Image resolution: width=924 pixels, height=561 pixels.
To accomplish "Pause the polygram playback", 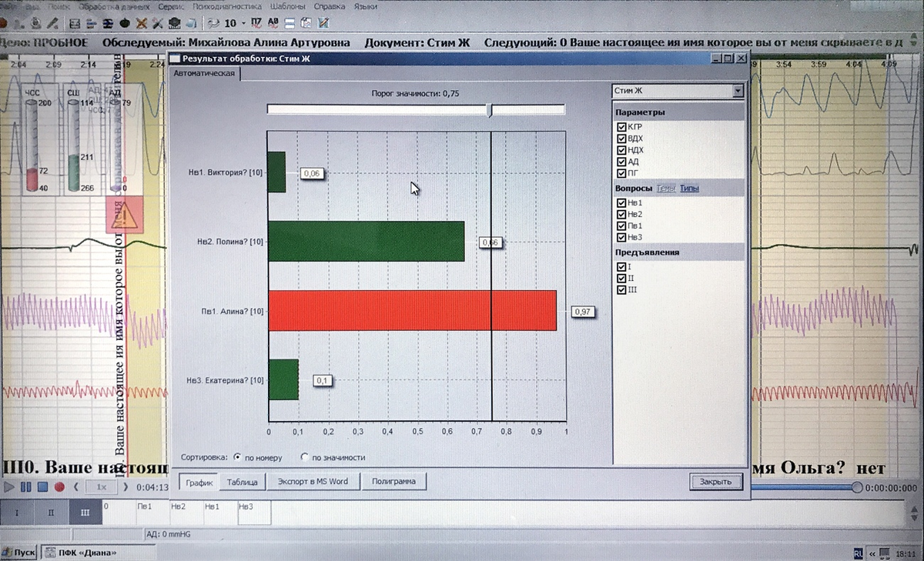I will [x=25, y=487].
